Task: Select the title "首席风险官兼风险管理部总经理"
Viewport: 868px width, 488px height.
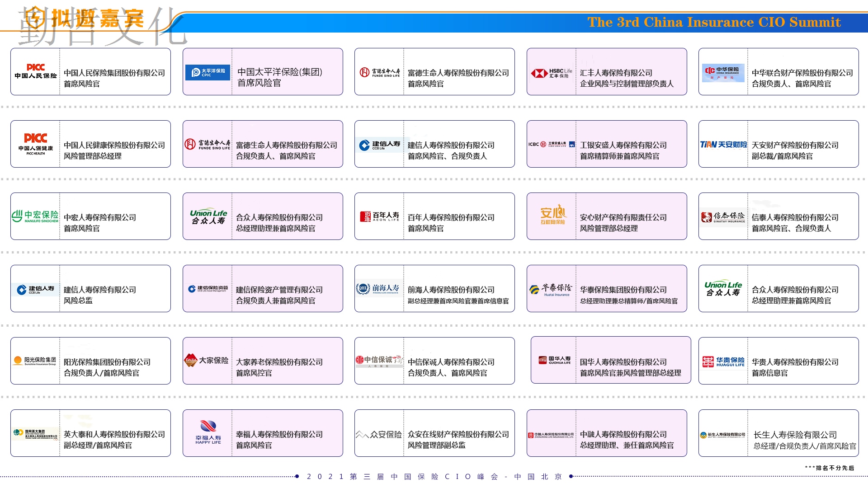Action: tap(631, 373)
